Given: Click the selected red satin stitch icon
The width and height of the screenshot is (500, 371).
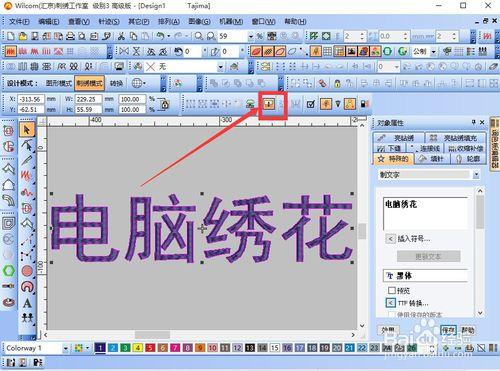Looking at the screenshot, I should point(10,51).
